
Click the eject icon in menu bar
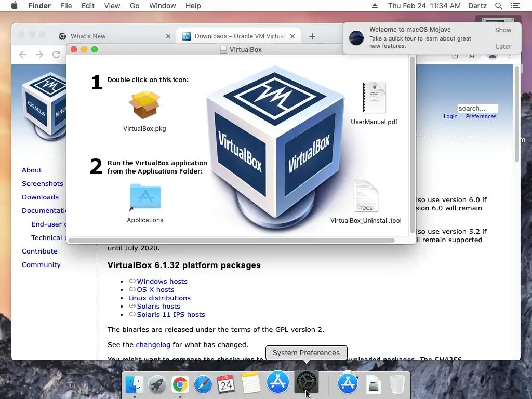375,6
